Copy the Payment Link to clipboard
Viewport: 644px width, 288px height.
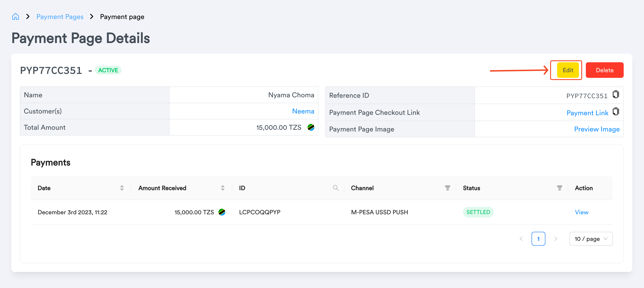616,112
